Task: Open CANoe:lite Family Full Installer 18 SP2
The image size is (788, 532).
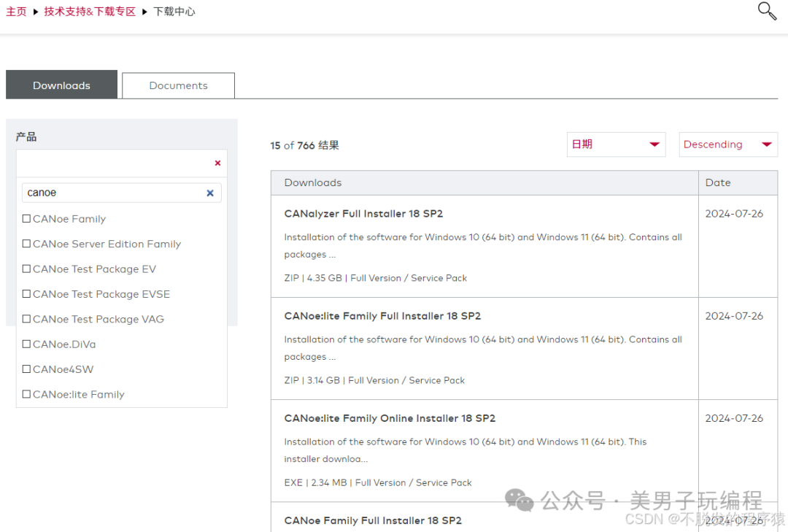Action: (382, 316)
